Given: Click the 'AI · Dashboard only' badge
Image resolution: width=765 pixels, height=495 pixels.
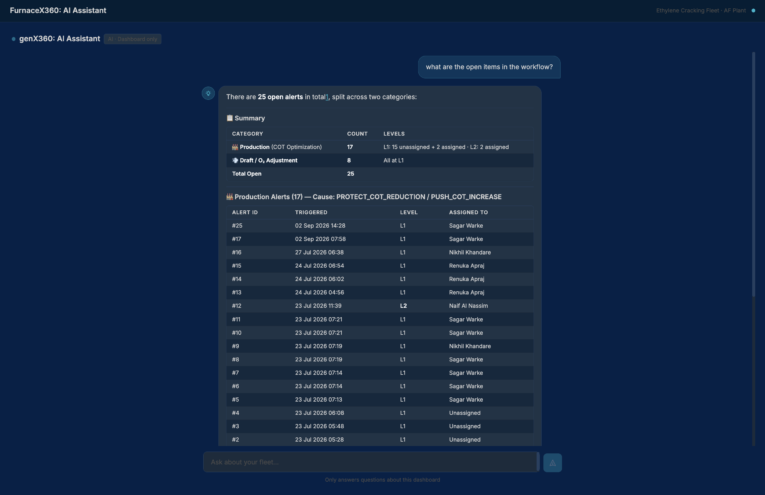Looking at the screenshot, I should (133, 39).
